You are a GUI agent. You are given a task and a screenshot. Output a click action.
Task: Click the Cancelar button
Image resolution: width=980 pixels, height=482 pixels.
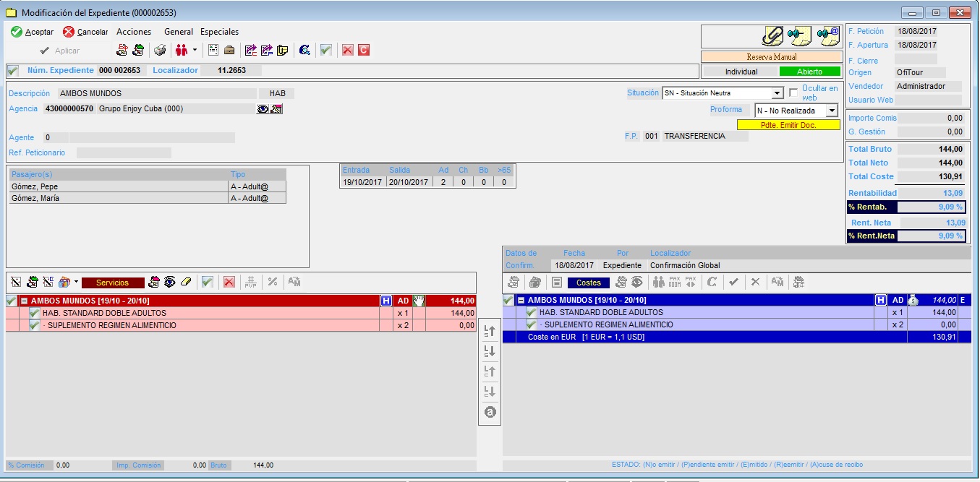(85, 32)
